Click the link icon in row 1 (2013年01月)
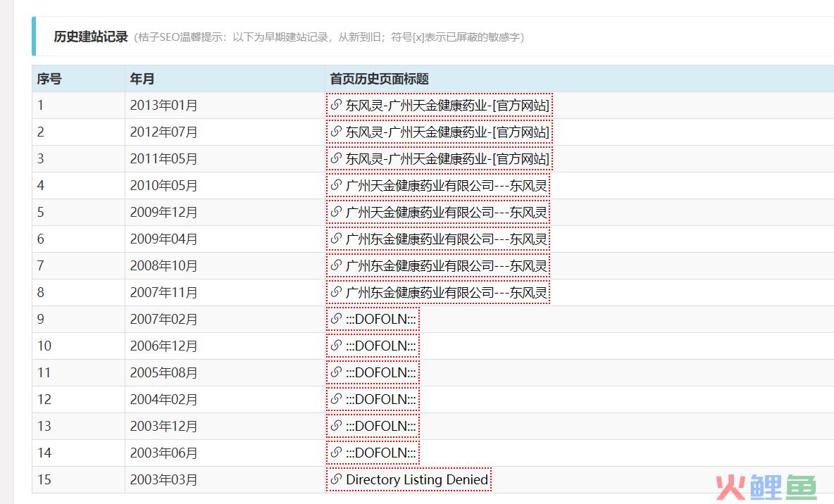 (x=335, y=105)
